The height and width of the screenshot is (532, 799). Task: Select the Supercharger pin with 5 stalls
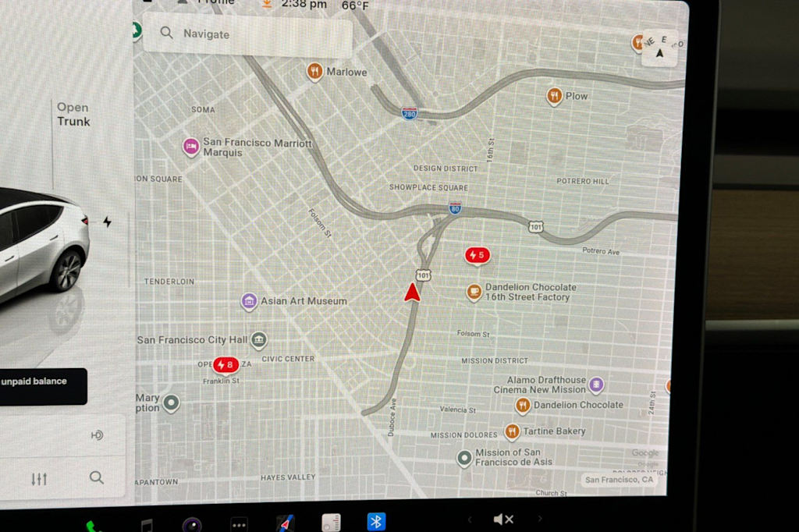[478, 255]
